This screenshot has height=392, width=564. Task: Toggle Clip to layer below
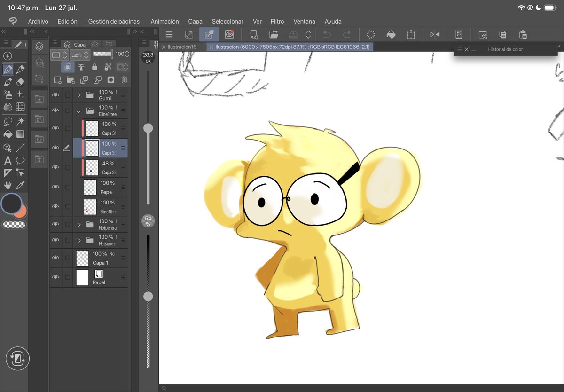click(x=68, y=67)
